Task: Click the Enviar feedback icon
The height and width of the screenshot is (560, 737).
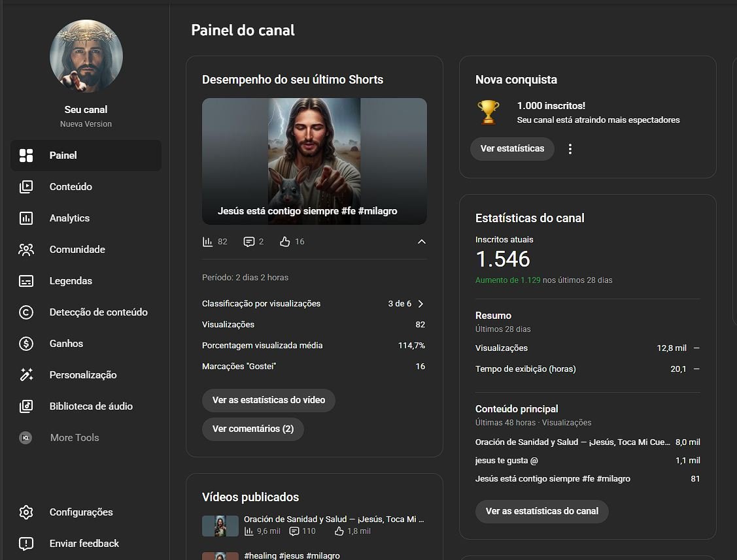Action: click(x=26, y=544)
